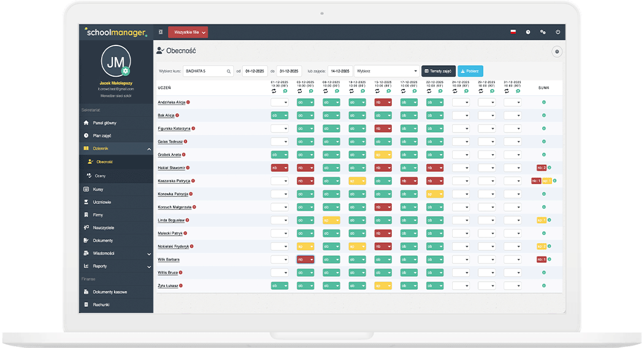Click the profile gear badge on JM avatar
Viewport: 644px width, 348px height.
tap(126, 72)
